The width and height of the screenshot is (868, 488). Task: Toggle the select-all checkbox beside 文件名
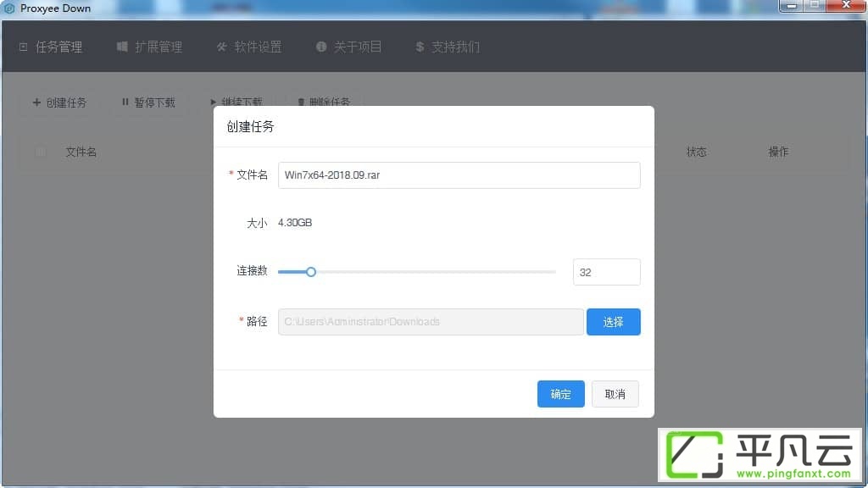41,152
